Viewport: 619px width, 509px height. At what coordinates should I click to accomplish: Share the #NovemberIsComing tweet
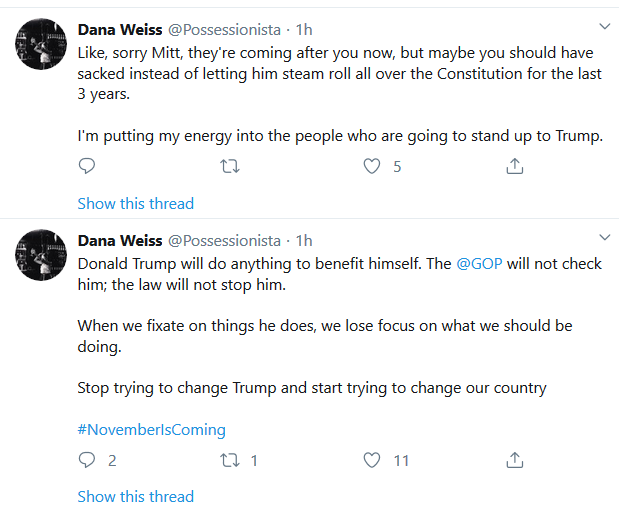515,460
